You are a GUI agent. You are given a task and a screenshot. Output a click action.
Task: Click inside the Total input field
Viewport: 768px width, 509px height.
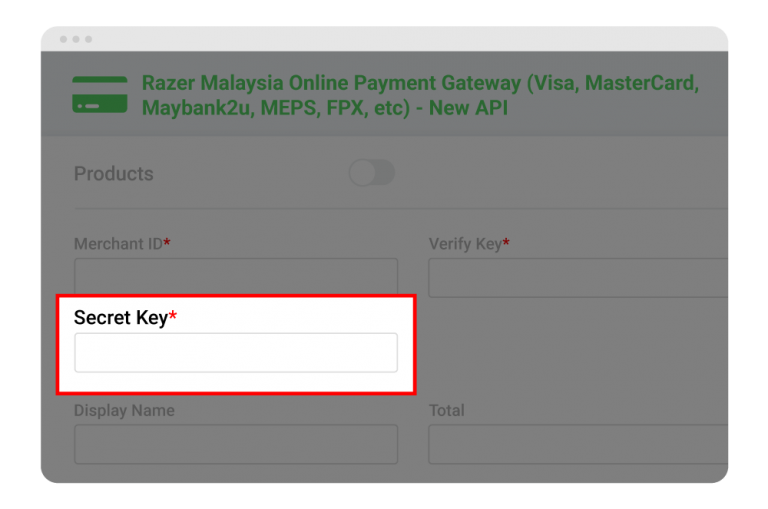[x=578, y=444]
